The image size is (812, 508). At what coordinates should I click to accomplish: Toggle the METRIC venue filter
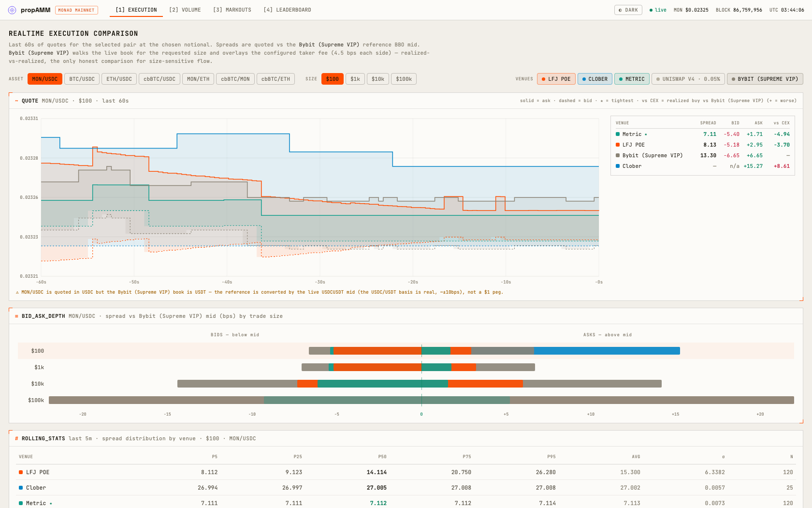[x=632, y=79]
